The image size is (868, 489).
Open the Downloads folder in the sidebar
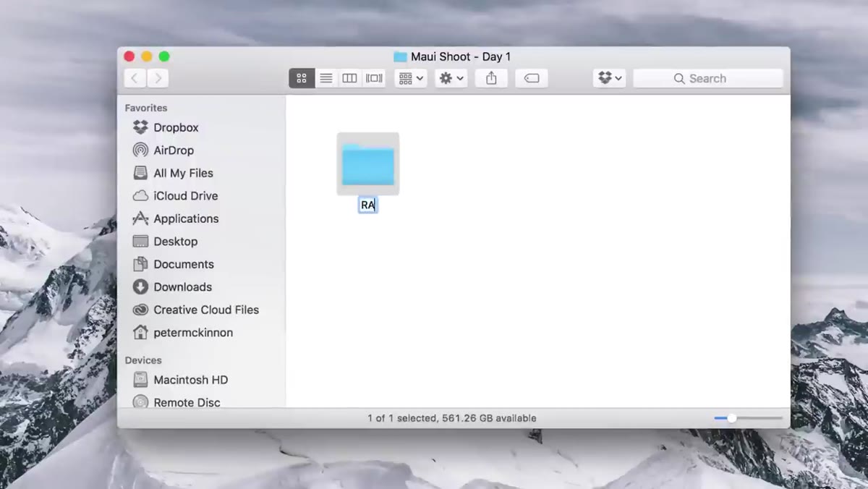pyautogui.click(x=172, y=287)
